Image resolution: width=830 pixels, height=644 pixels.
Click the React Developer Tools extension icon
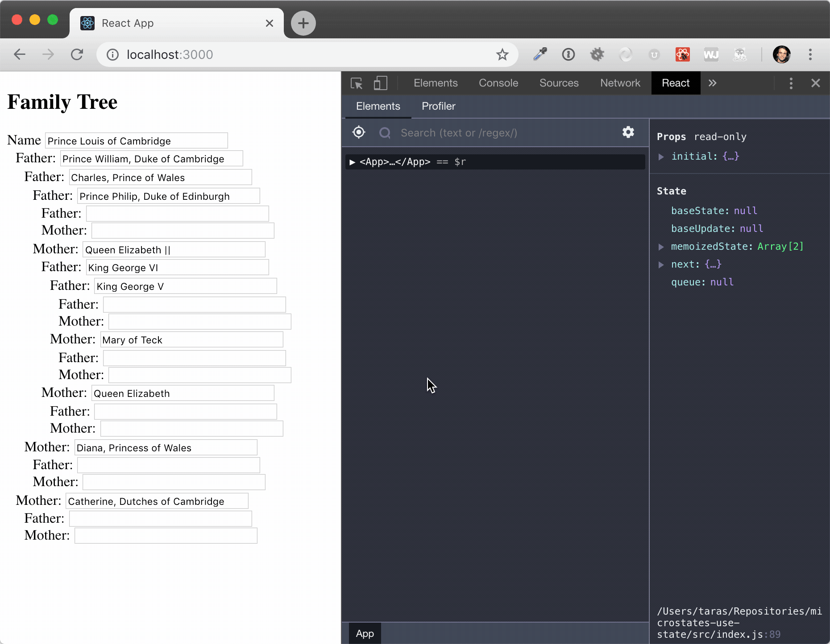pyautogui.click(x=683, y=54)
